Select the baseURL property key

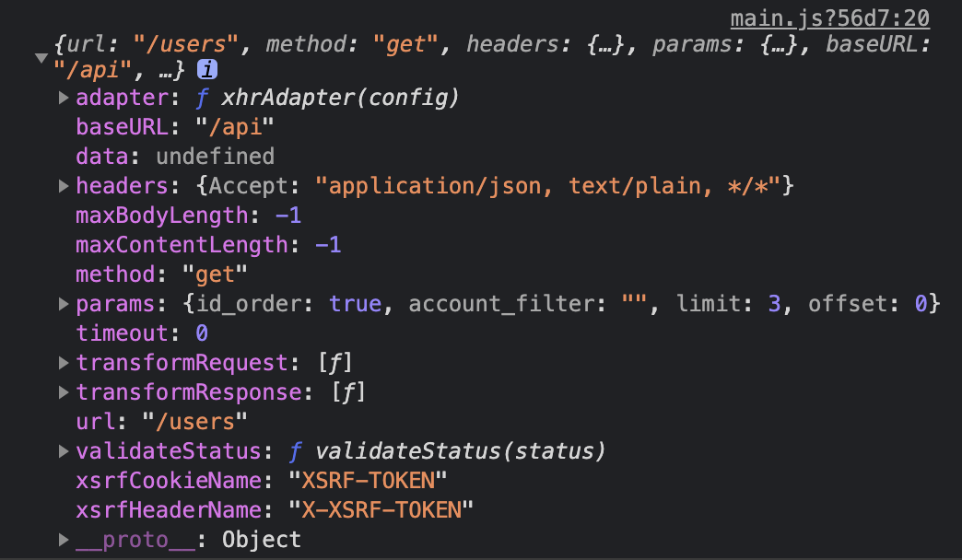(x=122, y=127)
